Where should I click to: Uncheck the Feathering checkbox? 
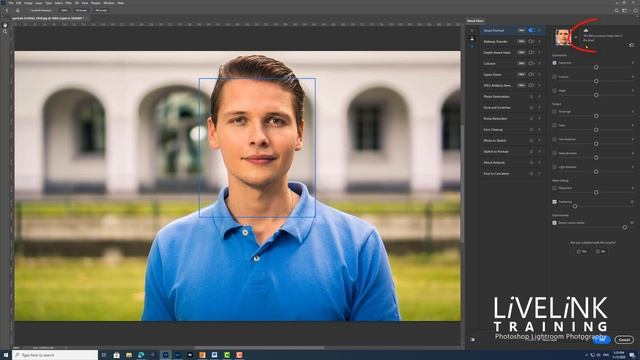click(554, 202)
